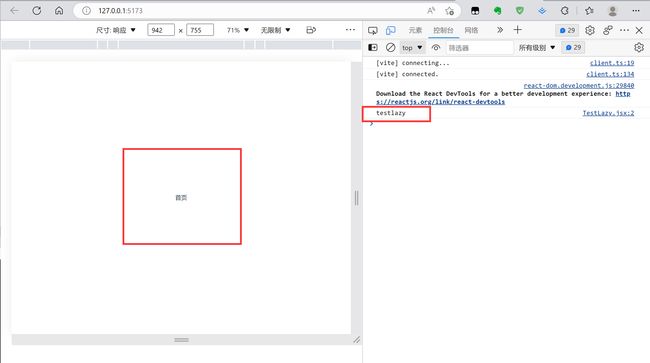Grab the right viewport width handle
Viewport: 650px width, 363px height.
356,198
